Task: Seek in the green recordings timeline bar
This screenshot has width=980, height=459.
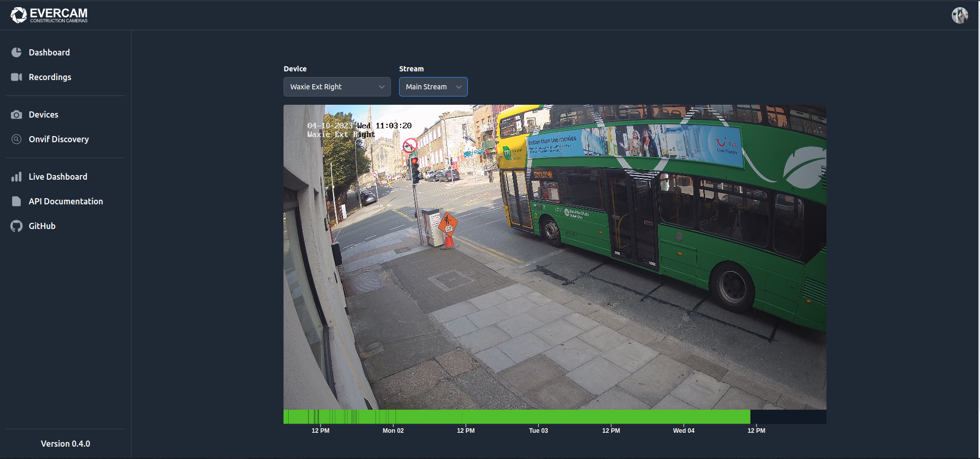Action: coord(517,417)
